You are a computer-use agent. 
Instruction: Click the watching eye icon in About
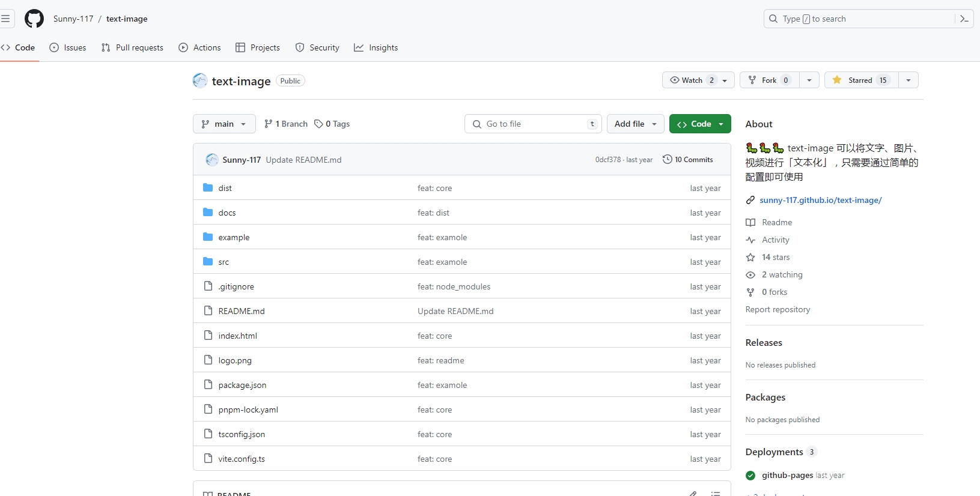click(750, 274)
